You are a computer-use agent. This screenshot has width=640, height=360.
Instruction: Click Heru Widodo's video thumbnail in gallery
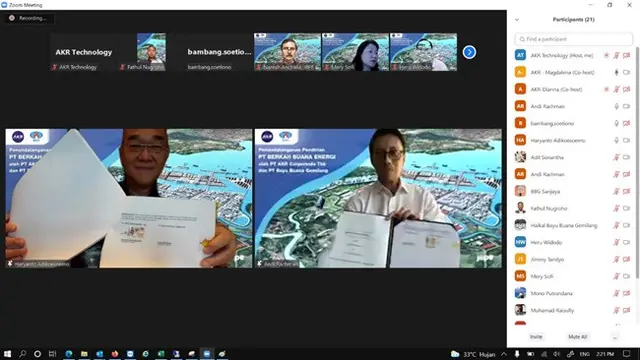423,52
